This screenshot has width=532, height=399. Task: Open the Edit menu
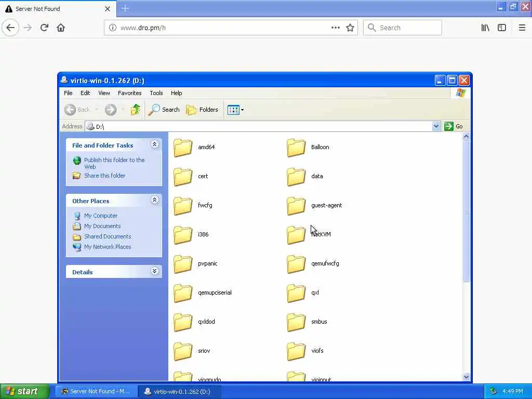(x=85, y=93)
